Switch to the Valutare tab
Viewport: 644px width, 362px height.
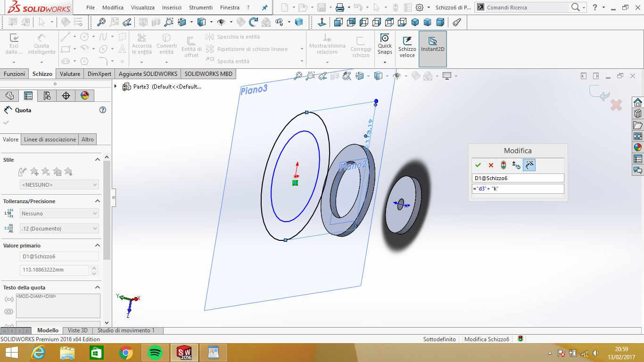point(70,74)
